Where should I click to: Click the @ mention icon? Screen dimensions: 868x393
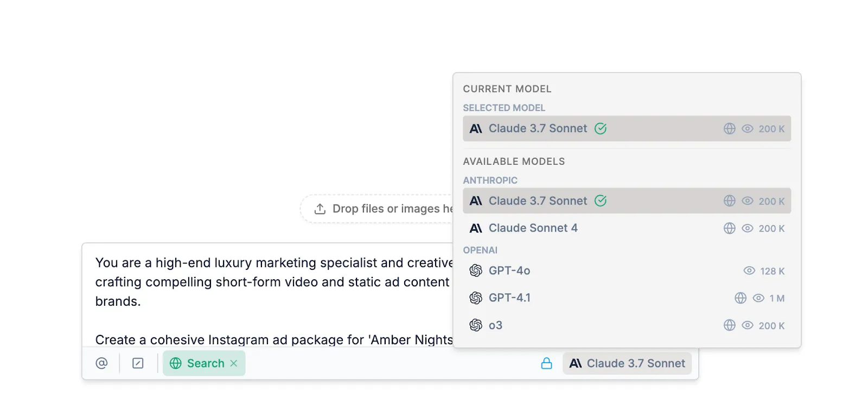[x=101, y=363]
